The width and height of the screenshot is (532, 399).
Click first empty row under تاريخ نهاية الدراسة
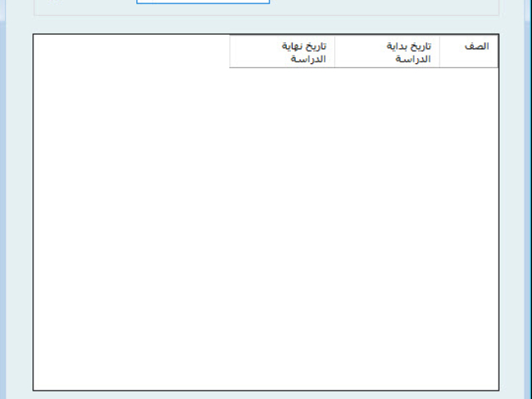tap(283, 76)
